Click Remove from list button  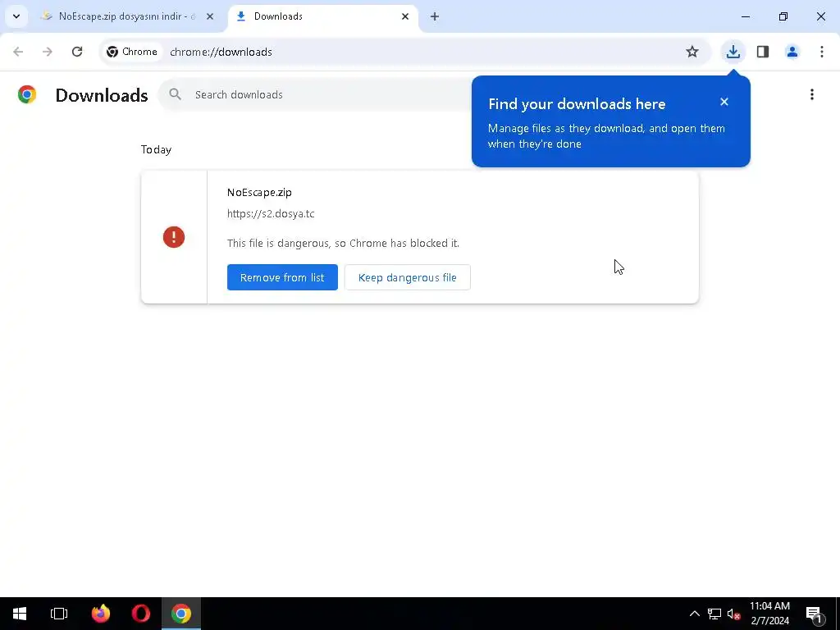[282, 277]
